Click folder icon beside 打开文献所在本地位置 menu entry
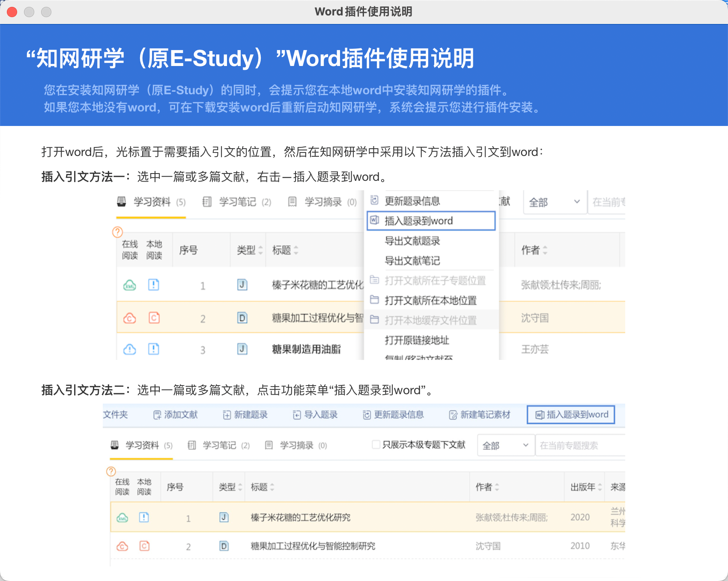 tap(375, 299)
